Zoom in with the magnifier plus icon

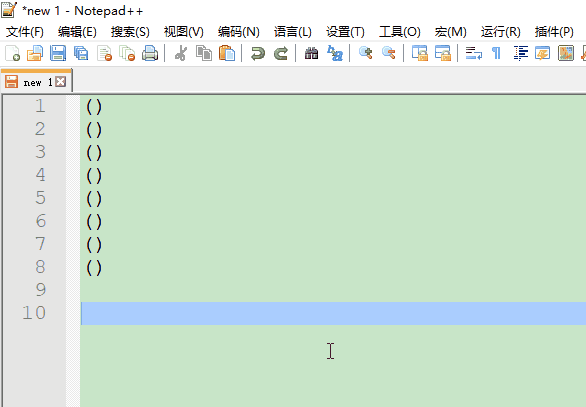pos(365,53)
